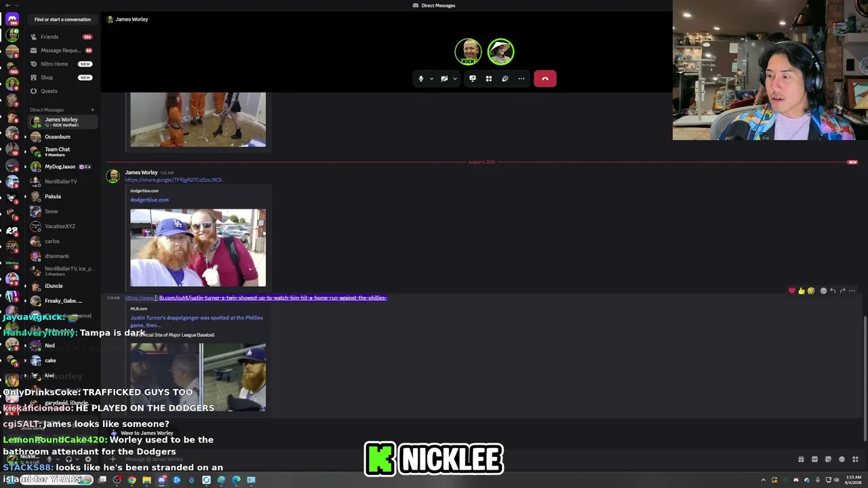Open Discord home direct messages icon
This screenshot has height=488, width=868.
click(12, 19)
